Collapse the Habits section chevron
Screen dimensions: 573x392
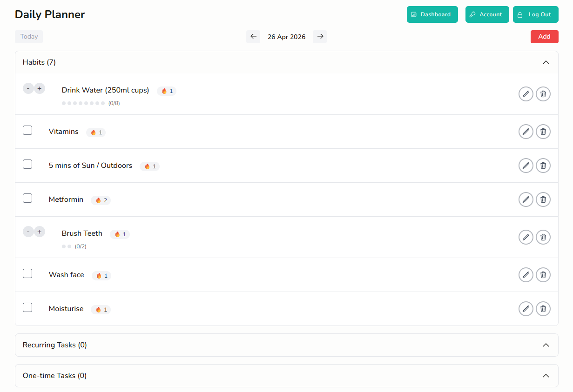click(546, 62)
